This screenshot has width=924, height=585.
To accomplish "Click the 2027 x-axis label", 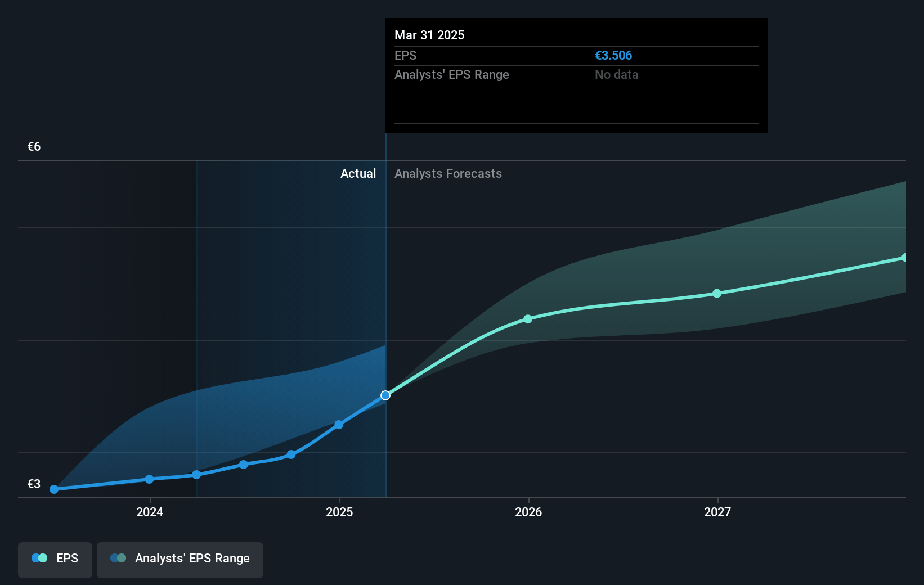I will (x=717, y=512).
